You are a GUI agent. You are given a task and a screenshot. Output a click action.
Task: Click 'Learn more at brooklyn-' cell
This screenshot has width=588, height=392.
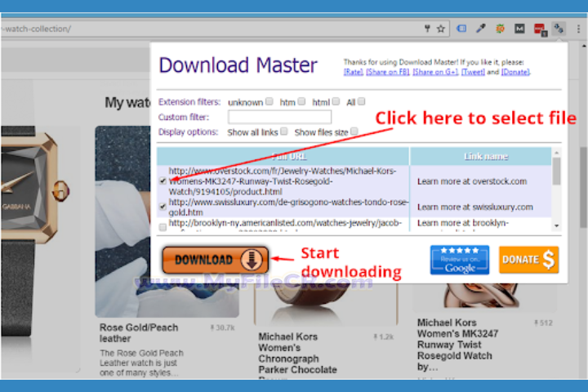coord(463,223)
